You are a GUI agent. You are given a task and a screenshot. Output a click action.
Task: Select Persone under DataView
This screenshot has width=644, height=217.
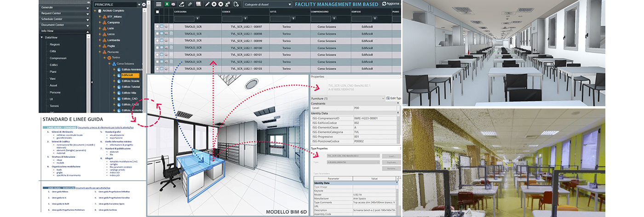pos(55,92)
